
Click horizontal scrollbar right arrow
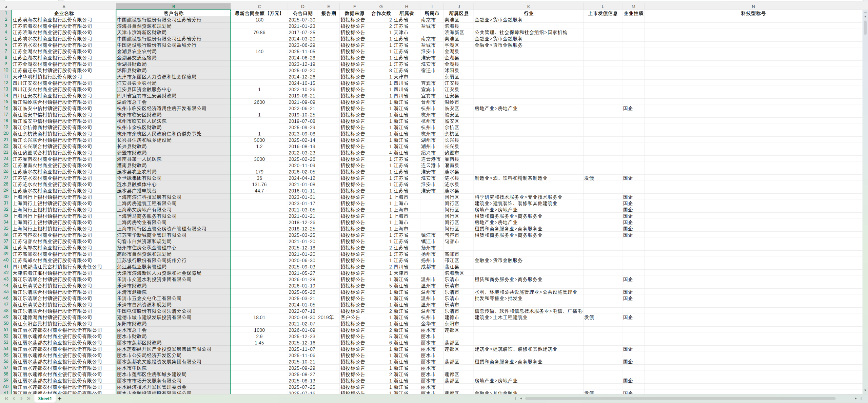[x=855, y=399]
